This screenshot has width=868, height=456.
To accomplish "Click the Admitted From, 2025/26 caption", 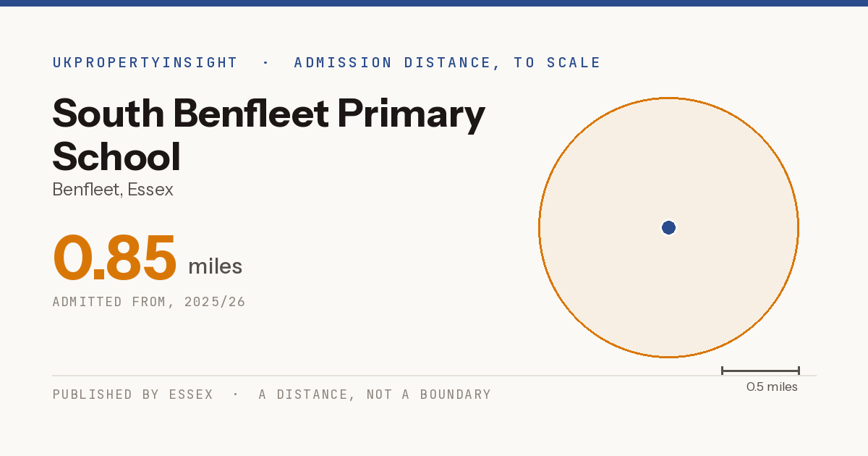I will click(x=149, y=302).
